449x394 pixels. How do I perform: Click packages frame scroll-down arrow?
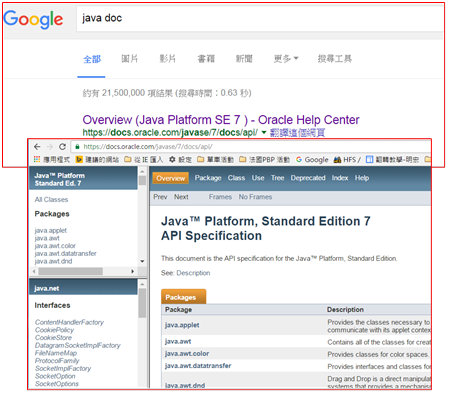click(x=142, y=261)
